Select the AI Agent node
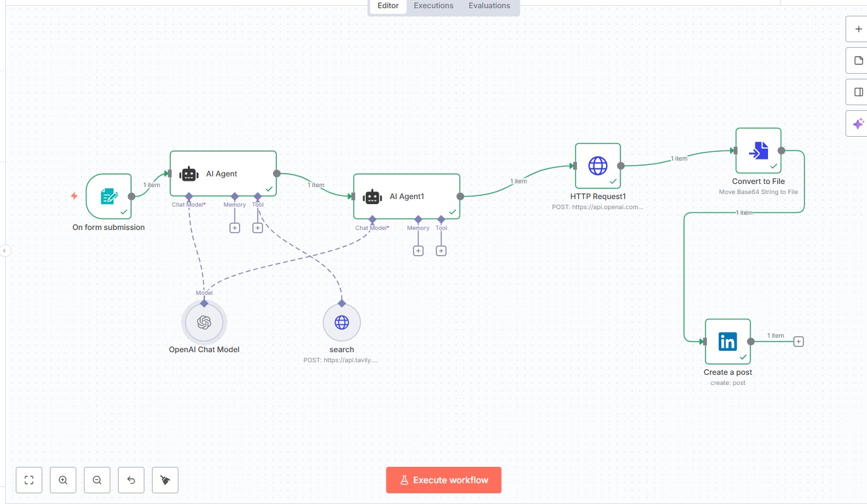This screenshot has width=867, height=504. (x=223, y=174)
